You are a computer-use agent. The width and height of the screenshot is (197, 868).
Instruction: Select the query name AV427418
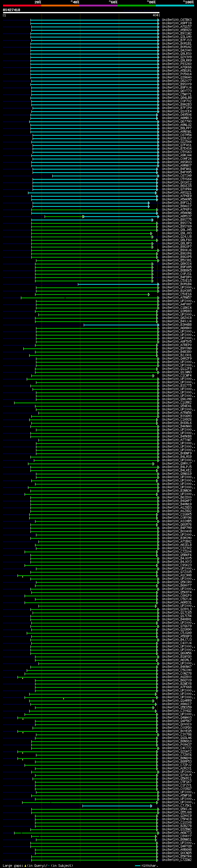(x=11, y=10)
